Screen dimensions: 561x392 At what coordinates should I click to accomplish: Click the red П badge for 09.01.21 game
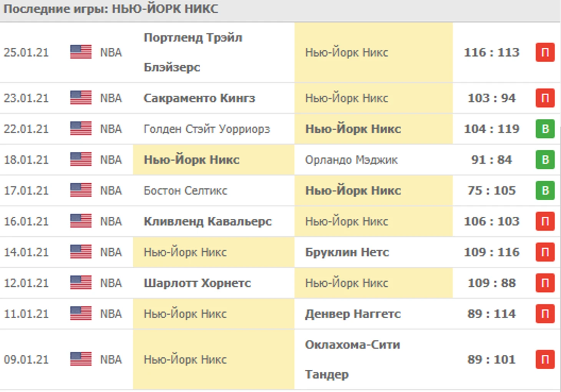[x=545, y=360]
